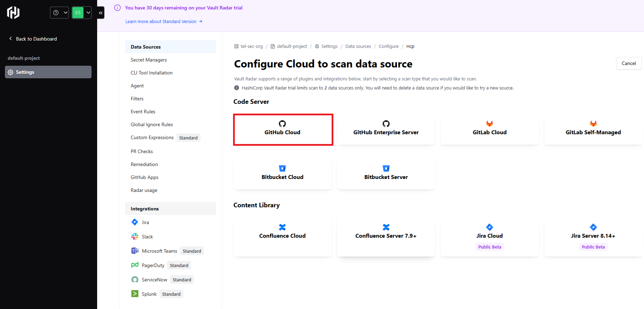The image size is (644, 309).
Task: Open Data Sources settings section
Action: click(x=171, y=47)
